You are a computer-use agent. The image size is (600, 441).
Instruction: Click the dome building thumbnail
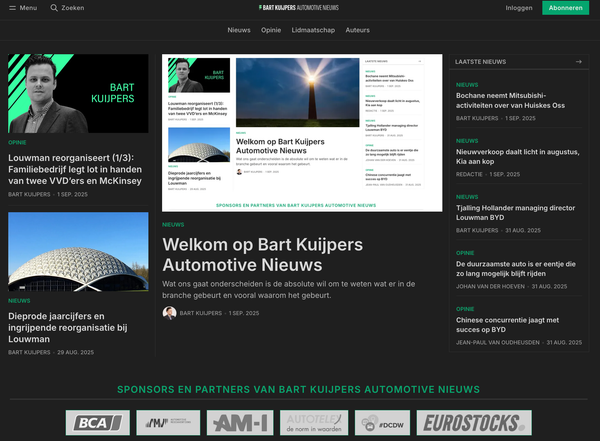coord(78,252)
